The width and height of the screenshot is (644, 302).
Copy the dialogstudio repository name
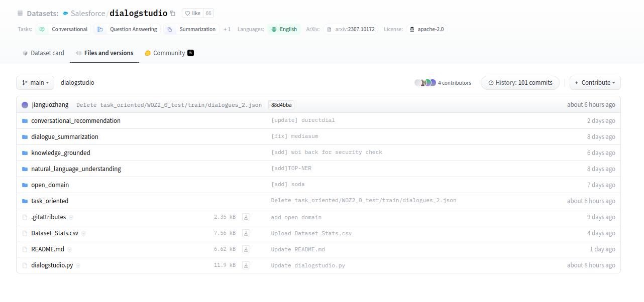[172, 13]
